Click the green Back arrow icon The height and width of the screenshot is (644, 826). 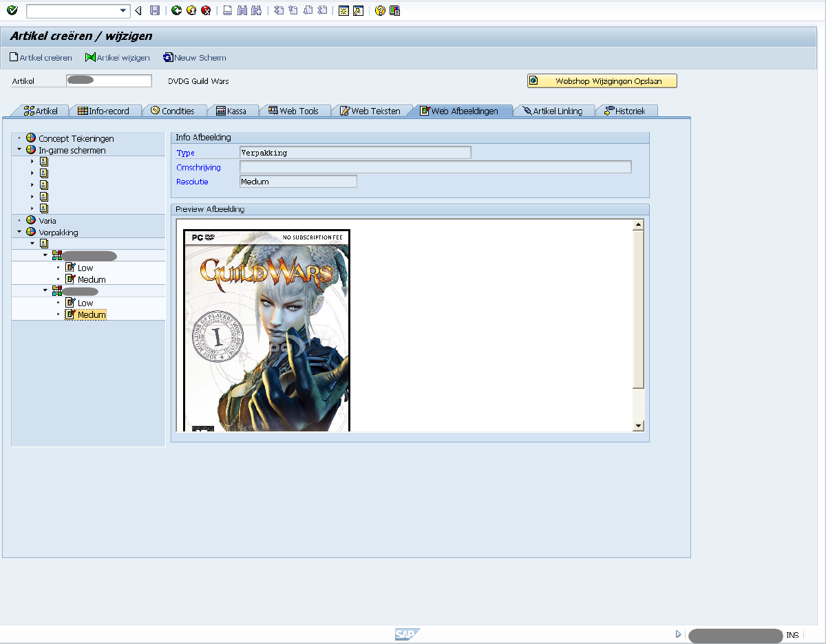[x=177, y=11]
